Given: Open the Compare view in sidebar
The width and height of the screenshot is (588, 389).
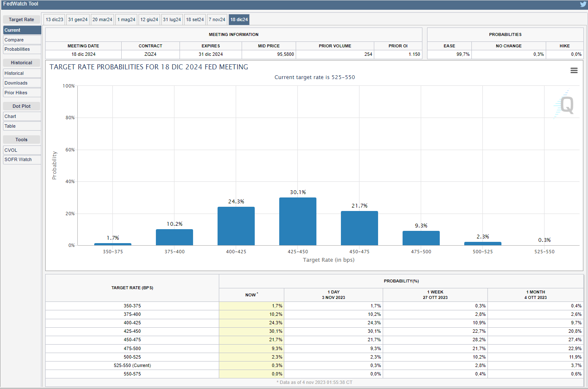Looking at the screenshot, I should 22,40.
